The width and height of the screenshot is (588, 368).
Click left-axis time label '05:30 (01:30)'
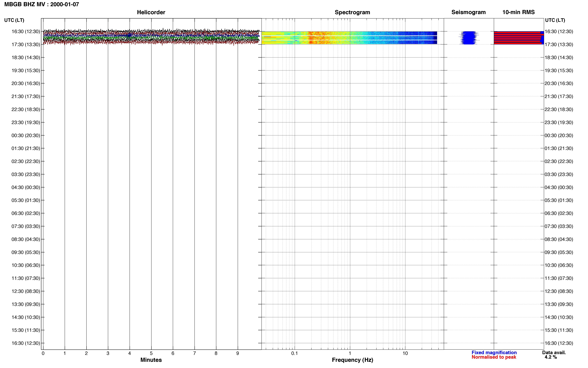pos(26,200)
